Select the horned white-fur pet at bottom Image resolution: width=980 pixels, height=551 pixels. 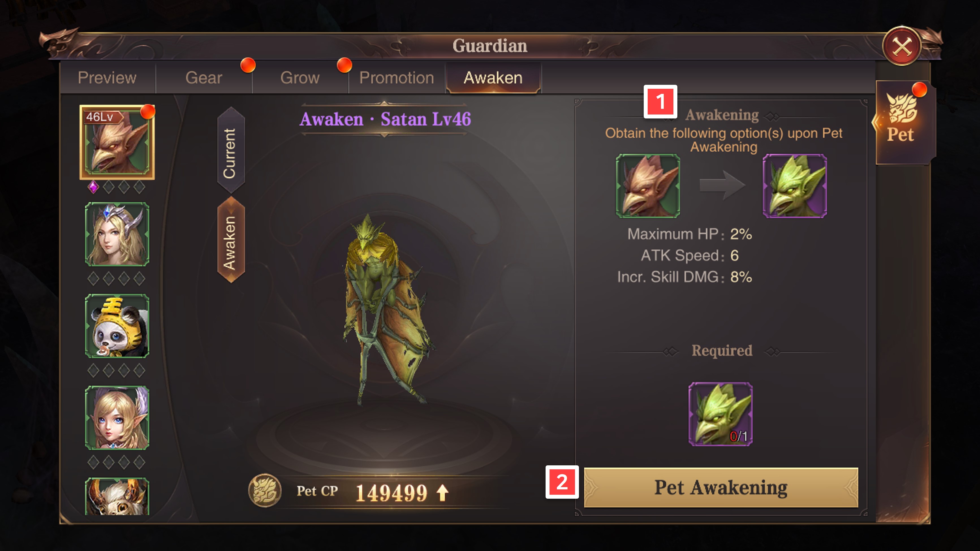click(117, 496)
